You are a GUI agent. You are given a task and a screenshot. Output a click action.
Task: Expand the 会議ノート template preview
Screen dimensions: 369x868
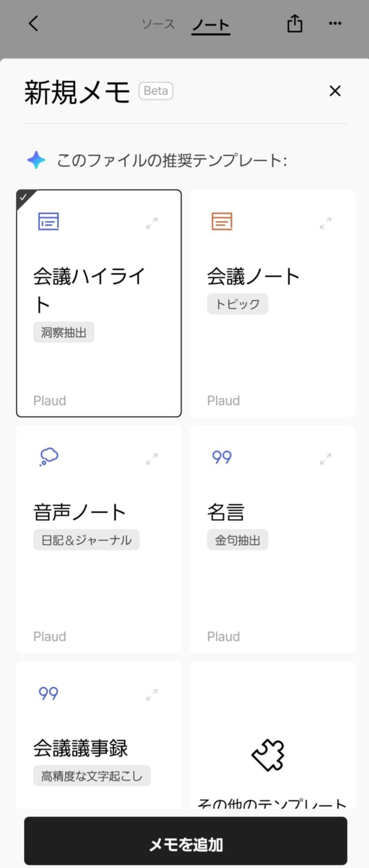[325, 223]
